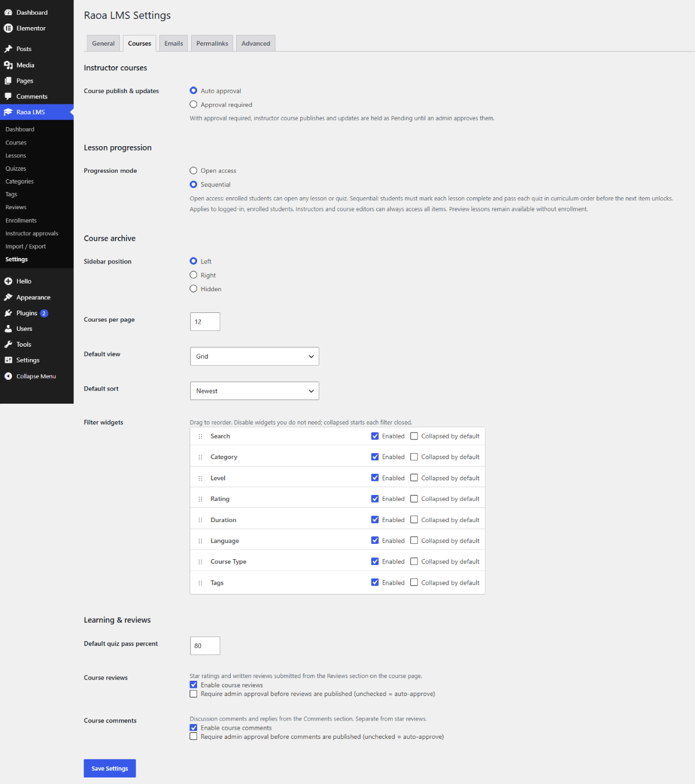Click the Default quiz pass percent field

(205, 645)
